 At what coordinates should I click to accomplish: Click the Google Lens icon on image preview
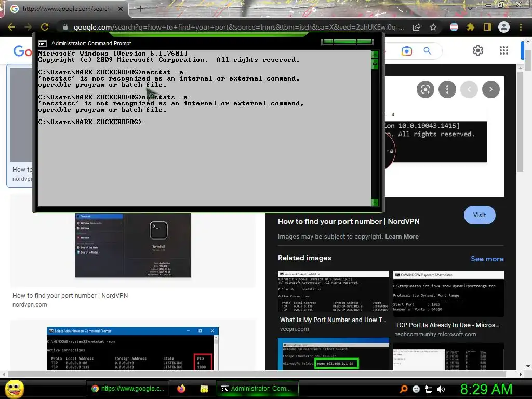click(425, 89)
